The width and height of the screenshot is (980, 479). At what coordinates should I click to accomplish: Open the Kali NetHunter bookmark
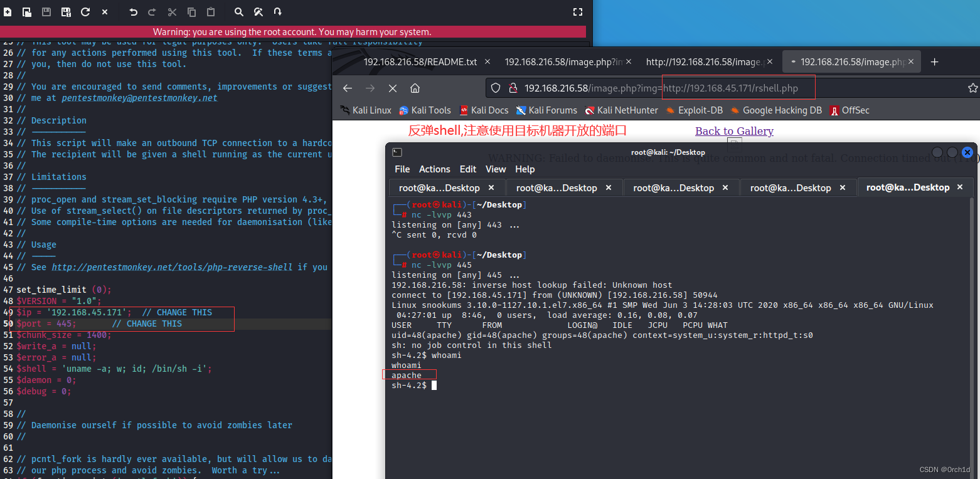[621, 110]
